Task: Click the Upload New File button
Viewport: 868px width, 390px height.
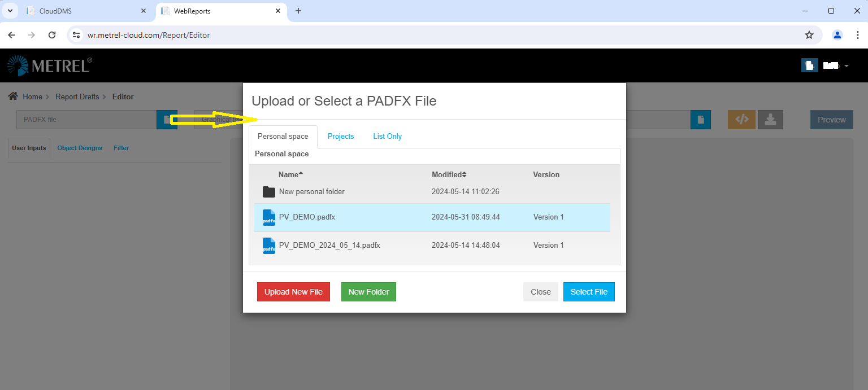Action: click(293, 292)
